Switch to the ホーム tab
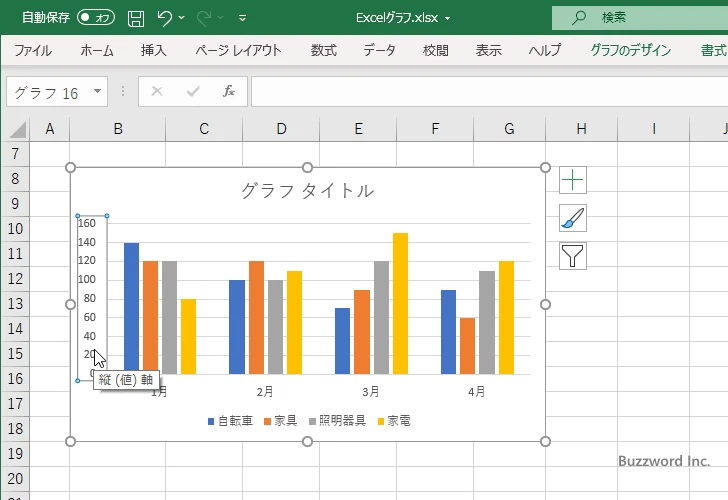728x500 pixels. [97, 50]
